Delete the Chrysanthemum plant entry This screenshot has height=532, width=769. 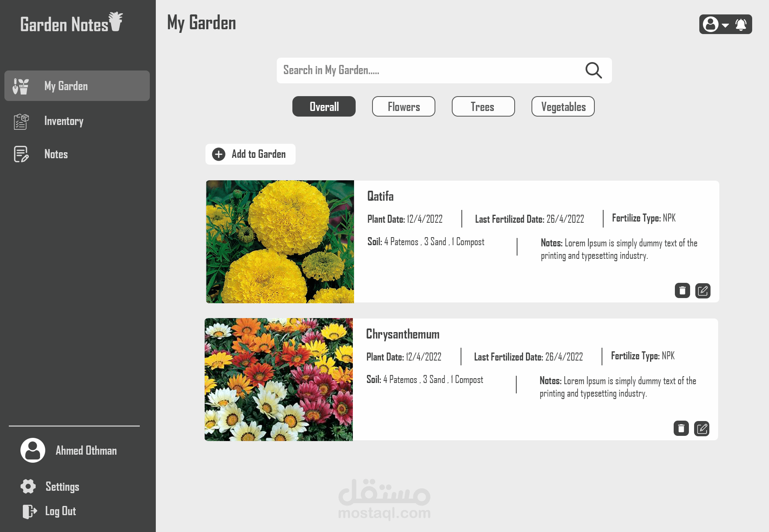[681, 428]
